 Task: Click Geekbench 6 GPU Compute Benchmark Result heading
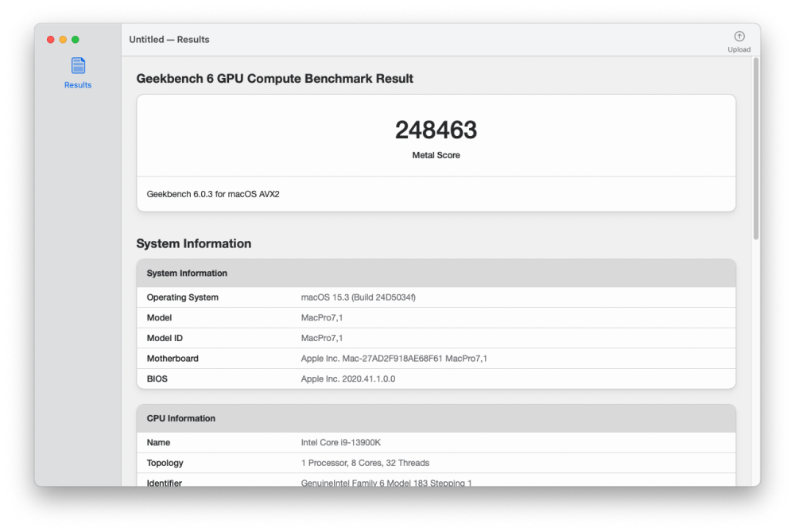click(275, 79)
